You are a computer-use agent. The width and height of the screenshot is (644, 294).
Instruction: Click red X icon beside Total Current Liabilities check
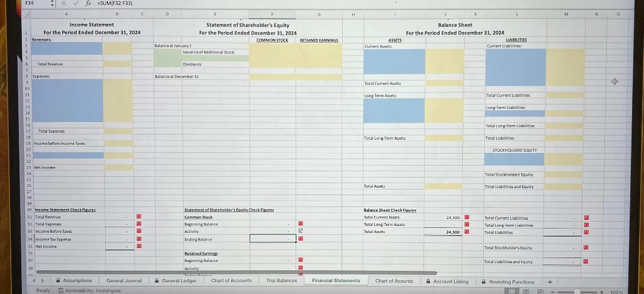point(586,218)
